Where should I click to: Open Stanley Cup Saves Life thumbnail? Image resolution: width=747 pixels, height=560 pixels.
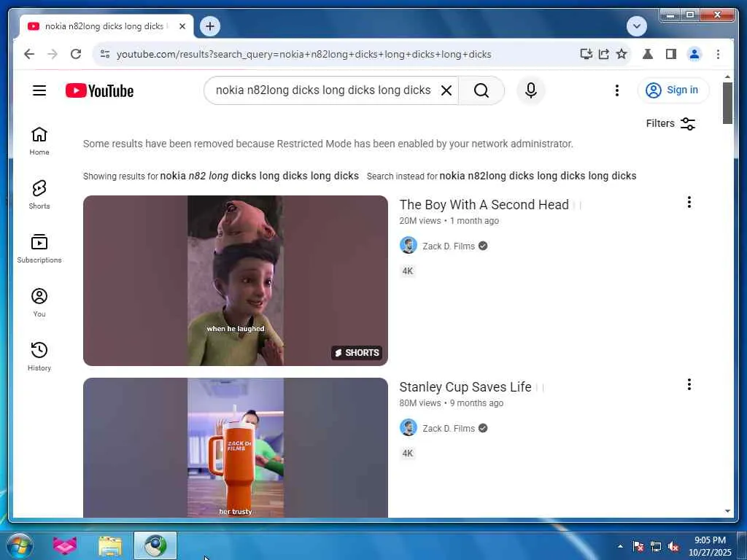(236, 448)
